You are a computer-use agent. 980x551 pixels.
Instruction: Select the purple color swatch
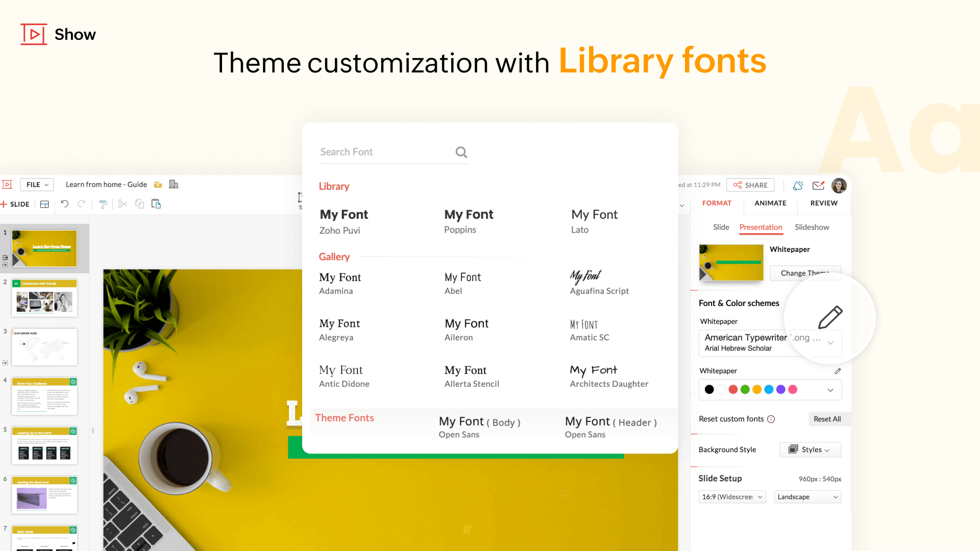(x=780, y=390)
